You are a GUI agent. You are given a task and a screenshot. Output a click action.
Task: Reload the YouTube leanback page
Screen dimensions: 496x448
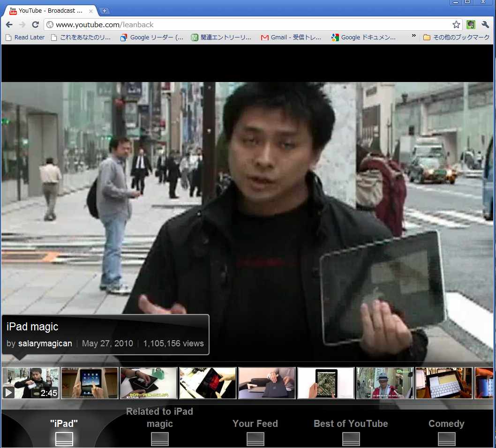(36, 25)
